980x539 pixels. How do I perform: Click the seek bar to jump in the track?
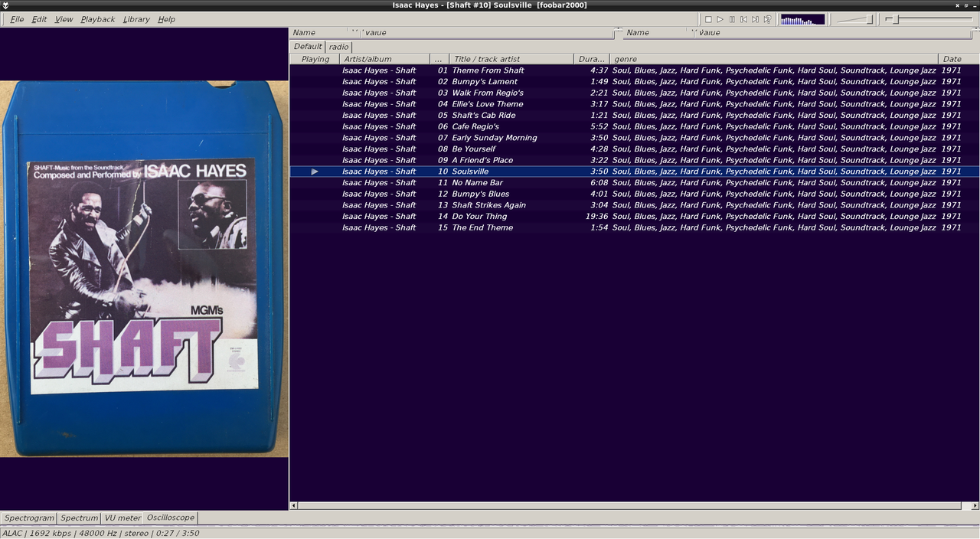[x=928, y=19]
